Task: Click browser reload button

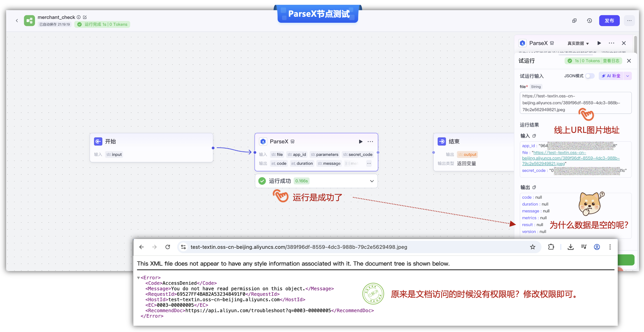Action: pos(168,247)
